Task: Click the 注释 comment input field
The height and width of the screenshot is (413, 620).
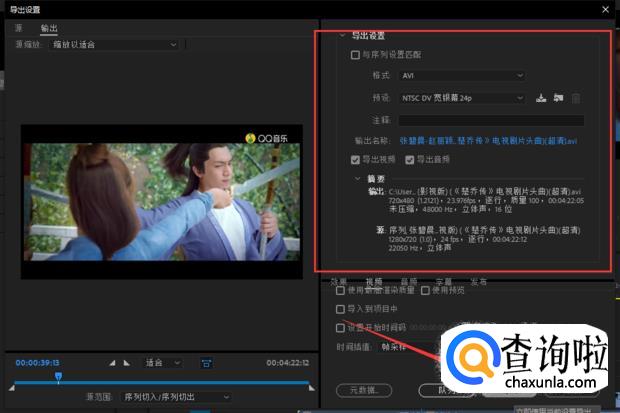Action: pos(491,120)
